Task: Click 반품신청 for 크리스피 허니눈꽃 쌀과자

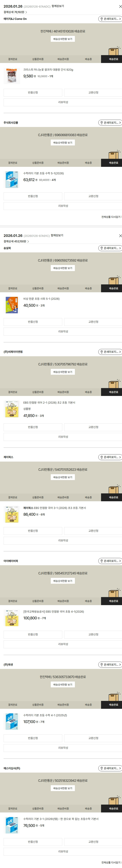Action: click(x=33, y=92)
